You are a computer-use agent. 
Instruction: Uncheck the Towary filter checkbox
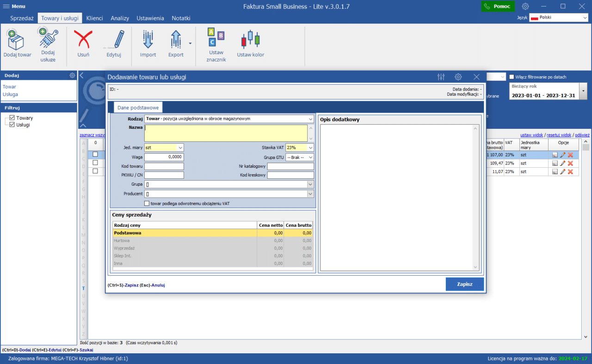coord(12,118)
